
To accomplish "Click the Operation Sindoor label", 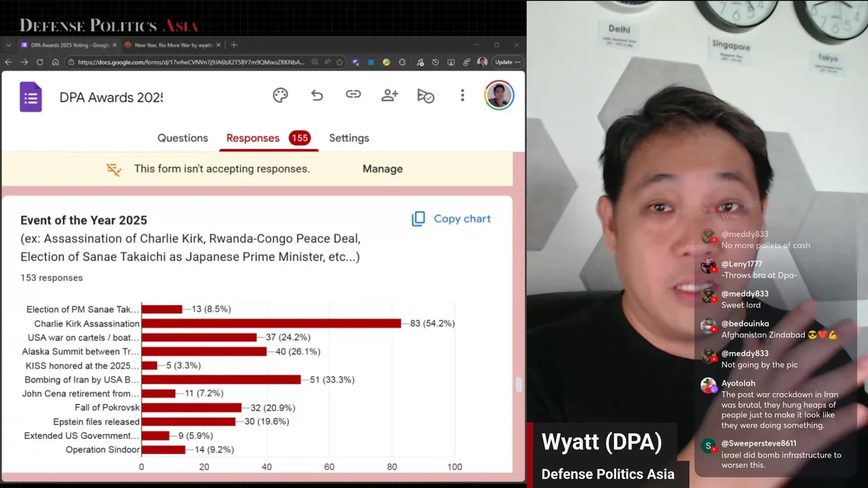I will [x=102, y=449].
